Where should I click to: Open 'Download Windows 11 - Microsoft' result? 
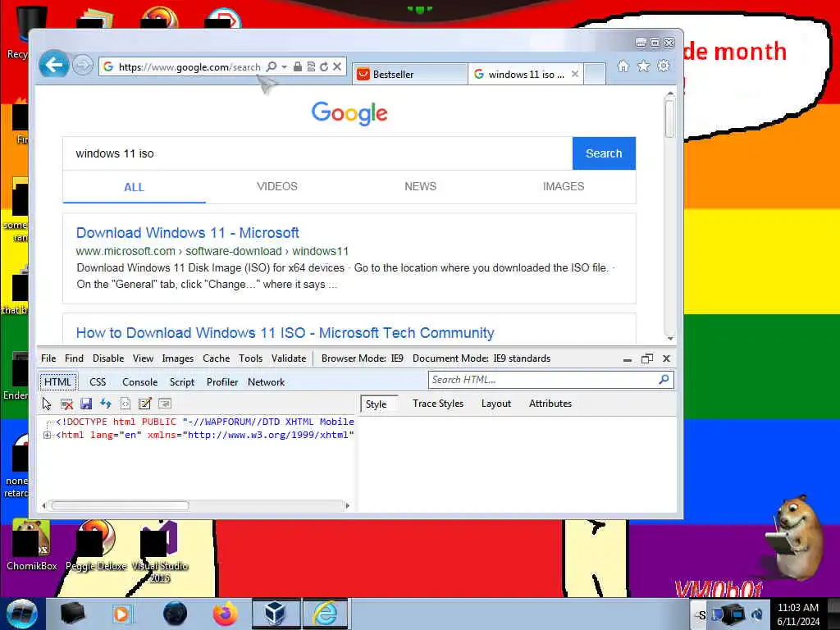pos(188,233)
